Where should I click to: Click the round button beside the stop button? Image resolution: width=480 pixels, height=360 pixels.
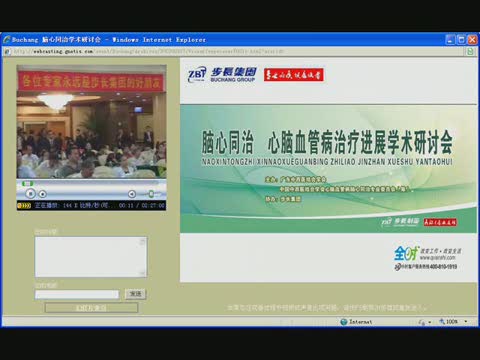(42, 194)
